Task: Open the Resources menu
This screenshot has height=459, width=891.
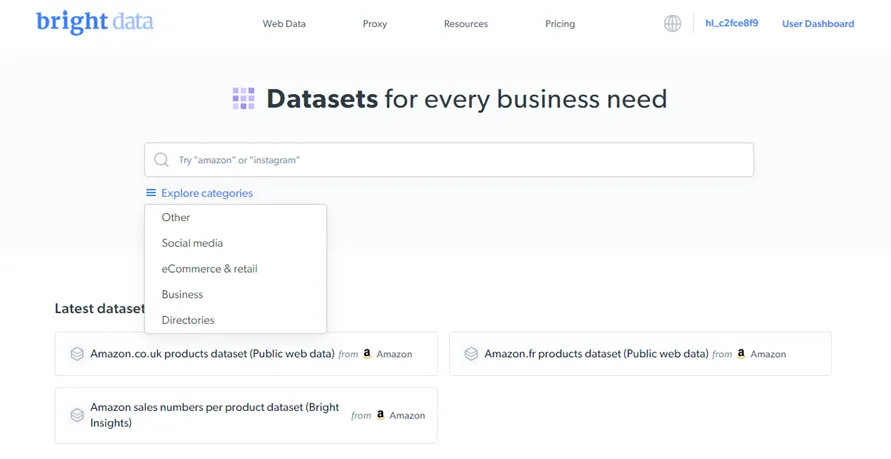Action: (x=466, y=24)
